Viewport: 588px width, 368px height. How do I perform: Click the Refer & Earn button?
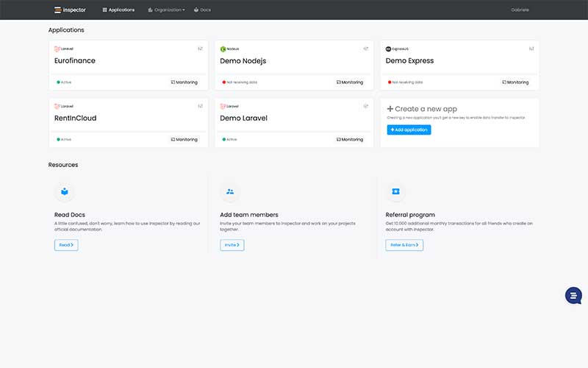404,245
